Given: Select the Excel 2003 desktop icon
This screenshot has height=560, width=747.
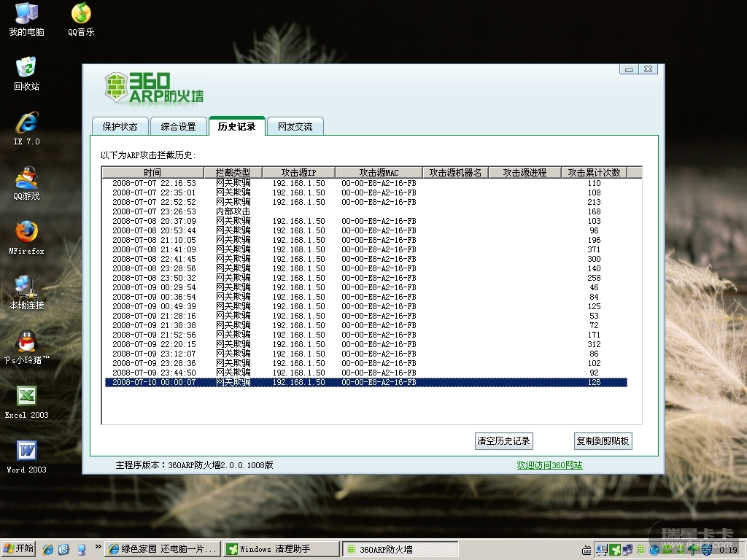Looking at the screenshot, I should 26,402.
